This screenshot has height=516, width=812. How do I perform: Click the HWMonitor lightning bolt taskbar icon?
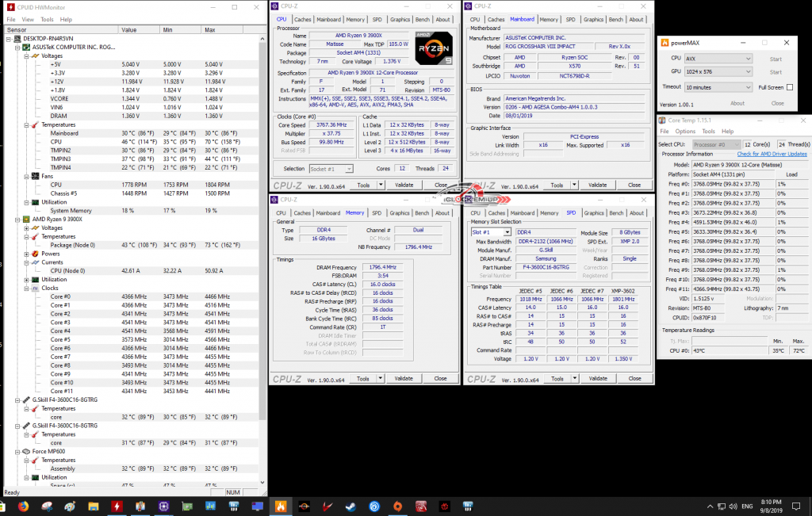(x=117, y=506)
